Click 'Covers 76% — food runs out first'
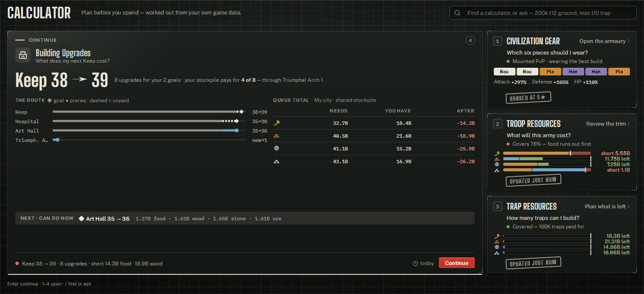 (x=552, y=144)
